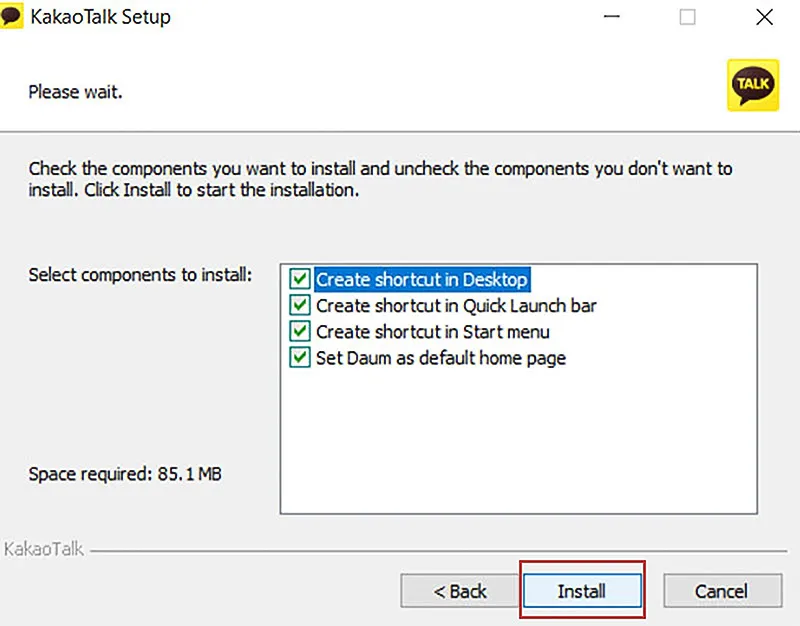
Task: Click the maximize window button
Action: click(x=687, y=17)
